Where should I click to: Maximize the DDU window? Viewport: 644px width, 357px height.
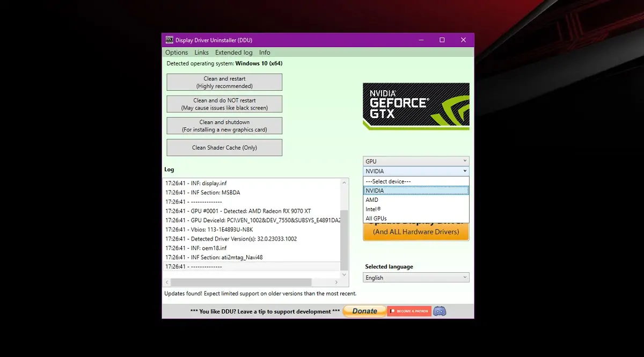coord(442,40)
